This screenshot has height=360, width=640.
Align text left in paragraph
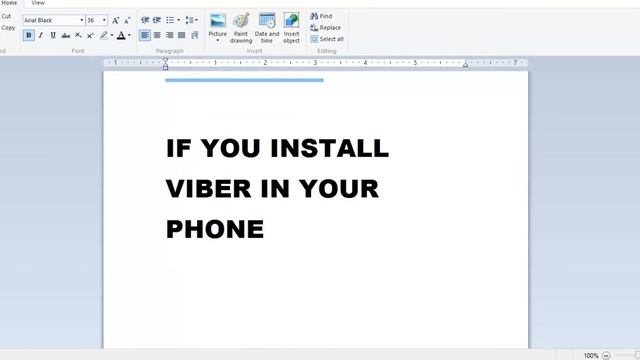[x=144, y=36]
